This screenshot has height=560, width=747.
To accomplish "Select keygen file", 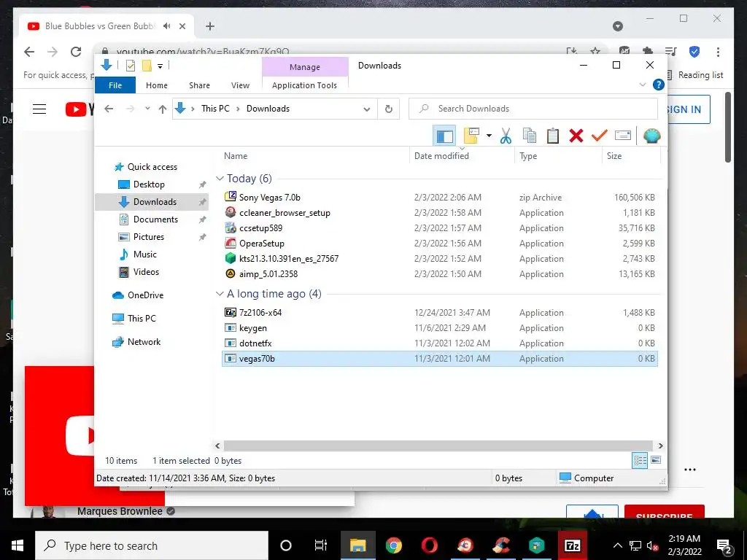I will click(440, 328).
